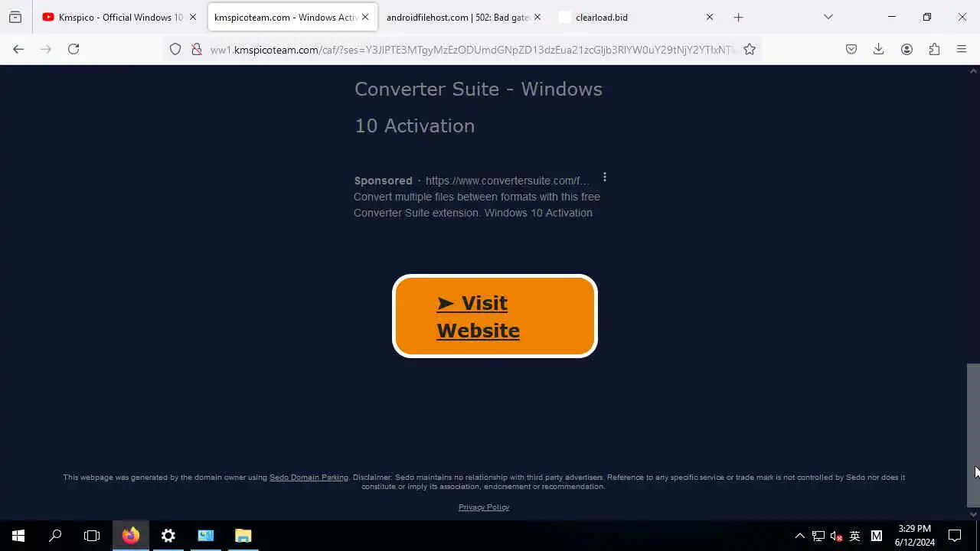The height and width of the screenshot is (551, 980).
Task: Click the muted volume tray icon
Action: coord(837,536)
